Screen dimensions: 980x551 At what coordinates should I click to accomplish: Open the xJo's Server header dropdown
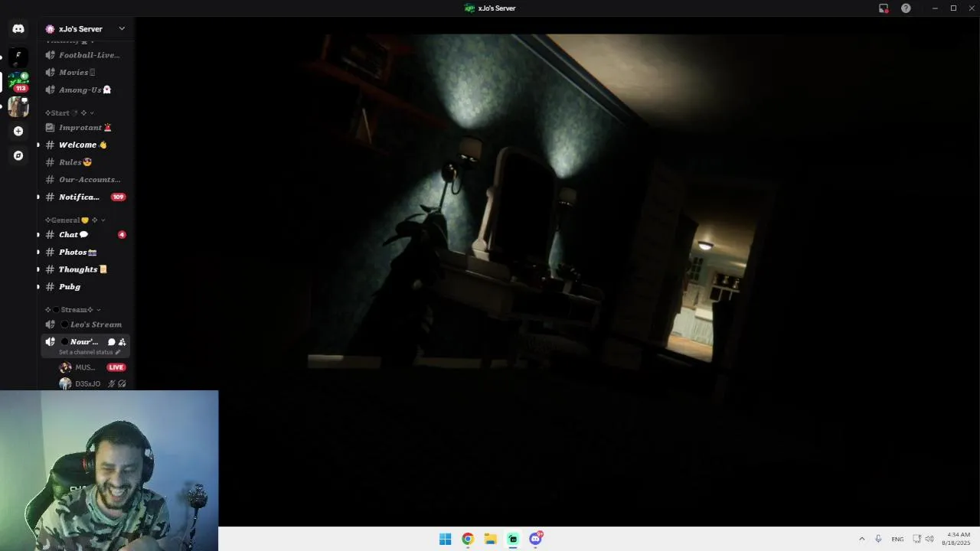pyautogui.click(x=86, y=29)
